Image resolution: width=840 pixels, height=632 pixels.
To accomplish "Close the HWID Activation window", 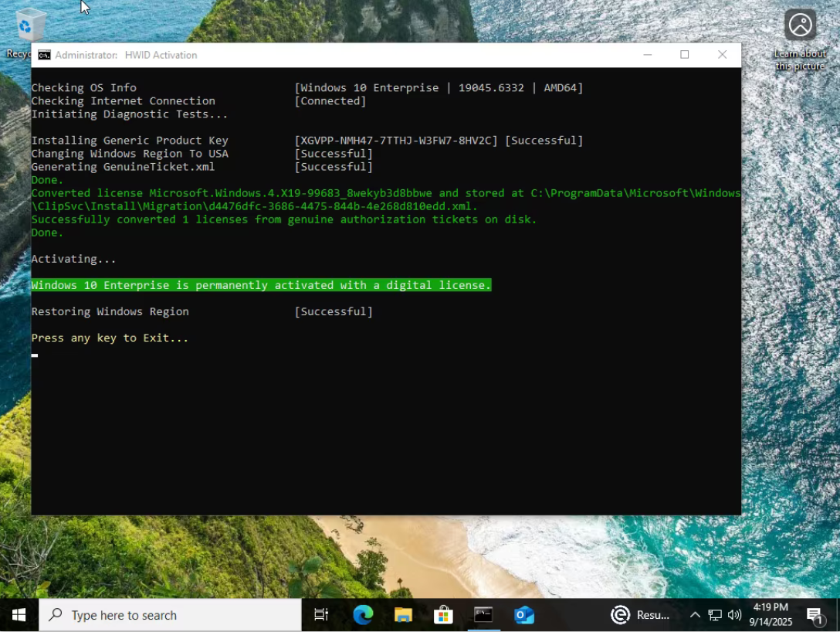I will (722, 55).
